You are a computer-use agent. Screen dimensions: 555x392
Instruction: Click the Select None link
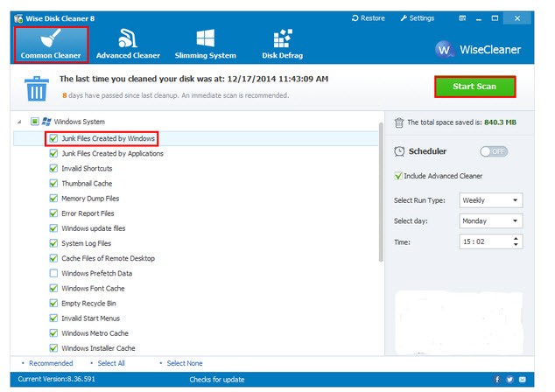click(185, 363)
